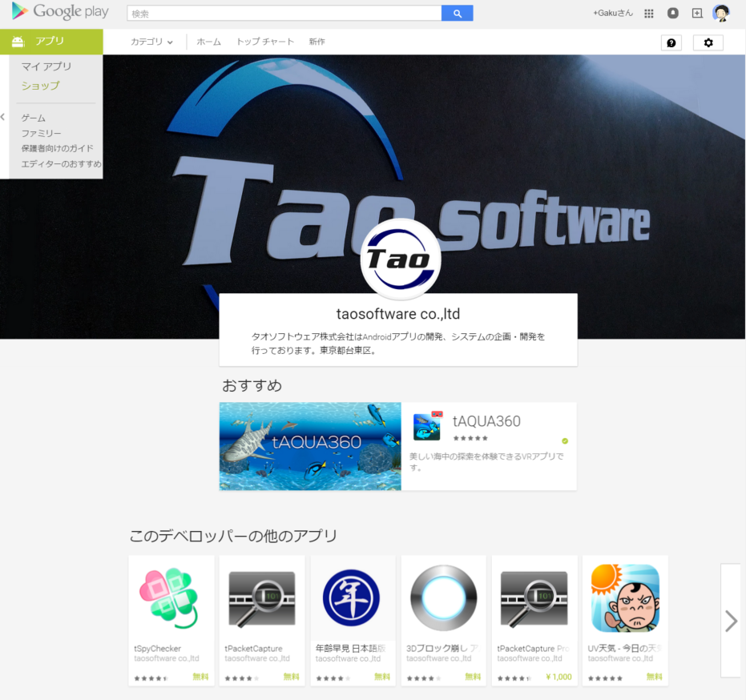Click the Android robot icon in the アプリ tab
The image size is (746, 700).
[x=18, y=42]
